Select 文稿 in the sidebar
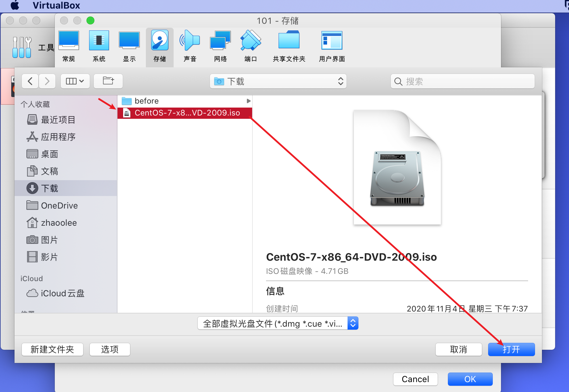The width and height of the screenshot is (569, 392). click(66, 171)
